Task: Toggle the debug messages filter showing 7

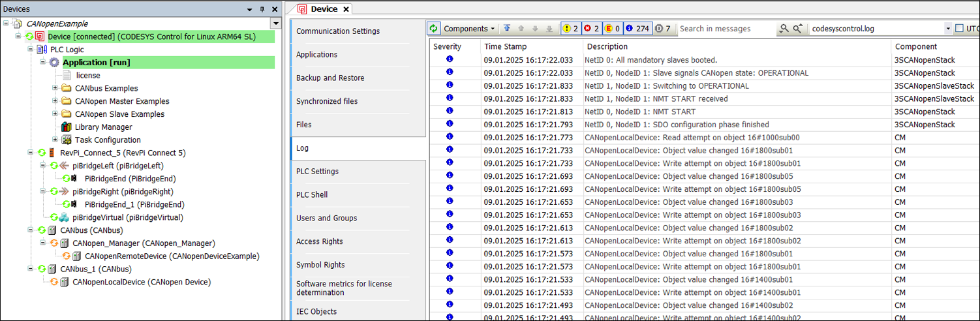Action: (663, 29)
